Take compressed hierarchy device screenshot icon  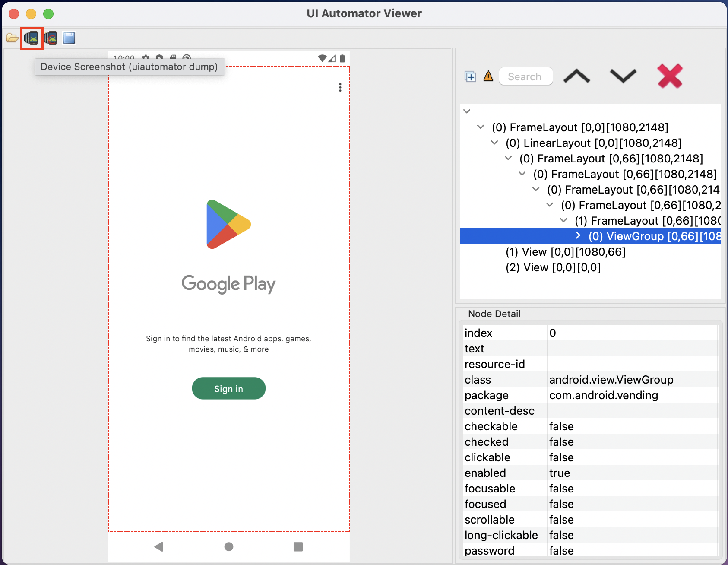coord(51,38)
